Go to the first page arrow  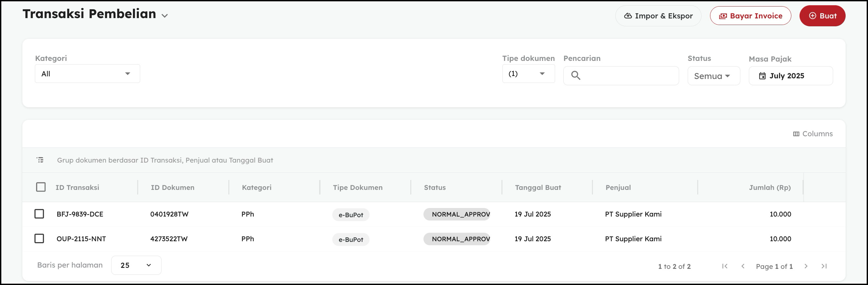click(x=725, y=266)
